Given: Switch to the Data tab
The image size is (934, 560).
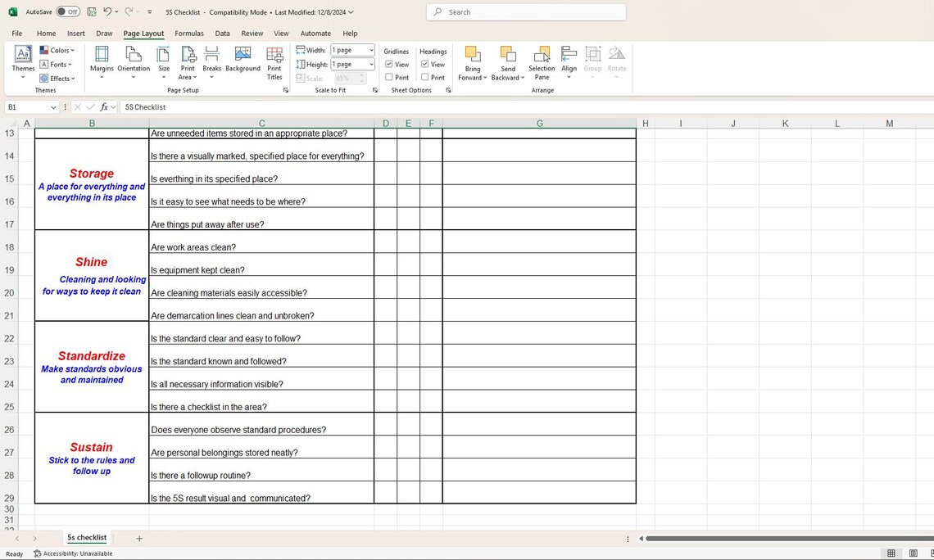Looking at the screenshot, I should pos(222,34).
